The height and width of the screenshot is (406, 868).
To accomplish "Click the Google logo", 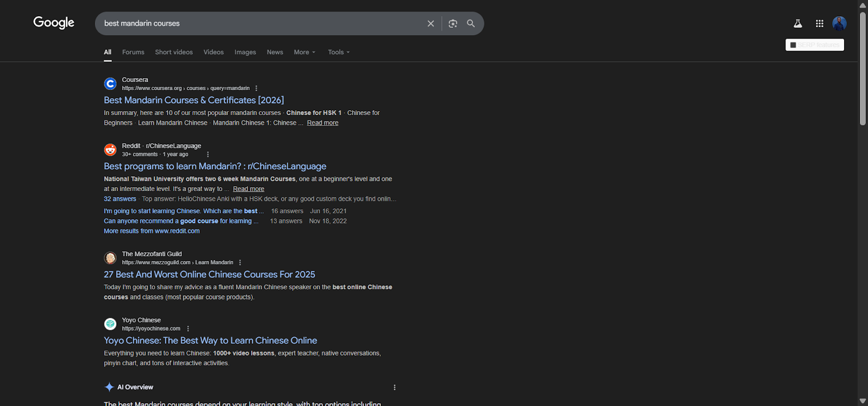I will [x=54, y=23].
